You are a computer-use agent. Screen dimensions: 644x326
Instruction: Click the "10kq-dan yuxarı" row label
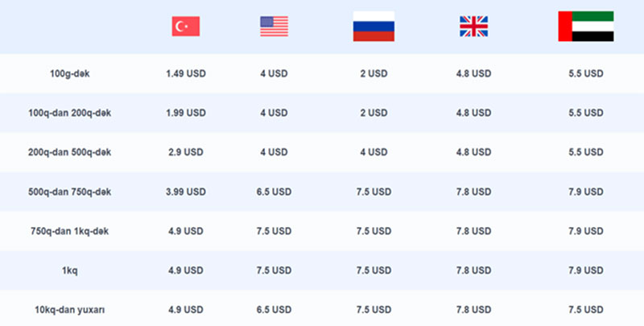(69, 310)
